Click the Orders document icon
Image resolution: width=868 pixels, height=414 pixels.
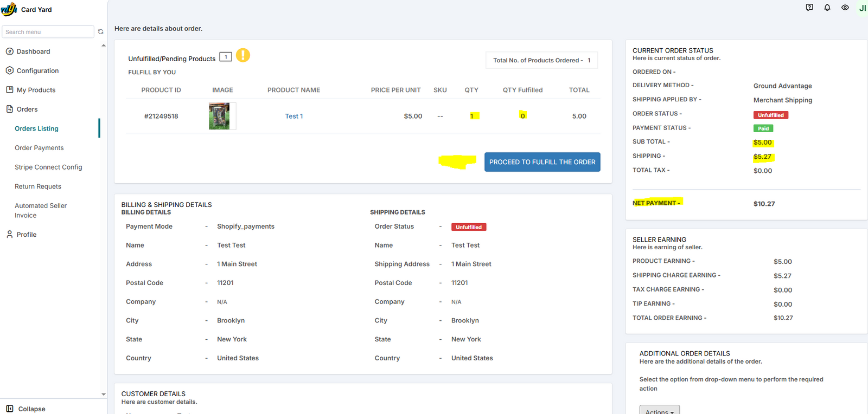pos(9,109)
